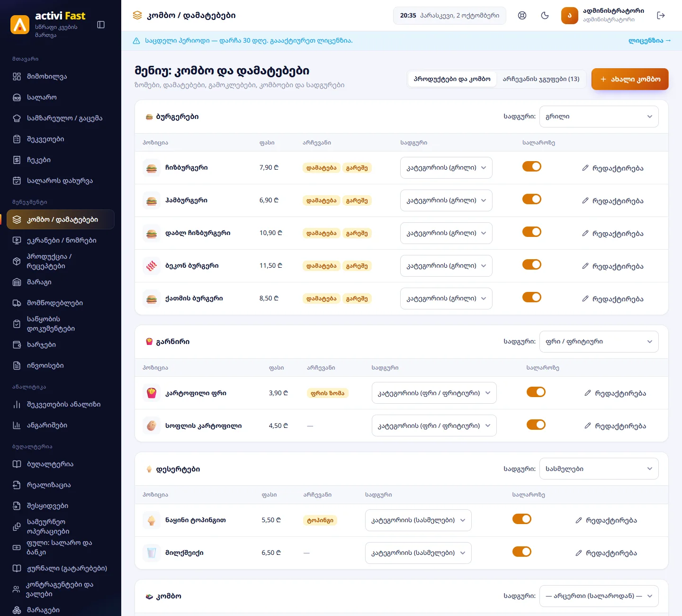Open the შეკვეთები clipboard icon
The width and height of the screenshot is (682, 616).
[x=17, y=139]
